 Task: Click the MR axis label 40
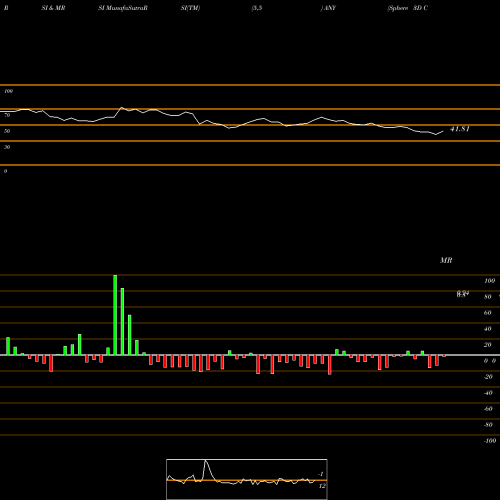487,329
